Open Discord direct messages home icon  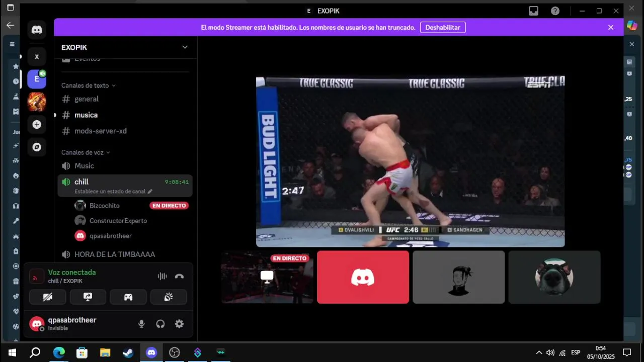(37, 30)
